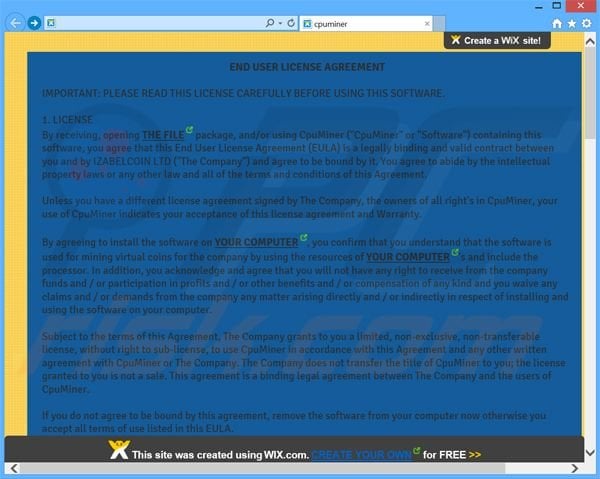Click CREATE YOUR OWN link in Wix banner
600x479 pixels.
362,455
